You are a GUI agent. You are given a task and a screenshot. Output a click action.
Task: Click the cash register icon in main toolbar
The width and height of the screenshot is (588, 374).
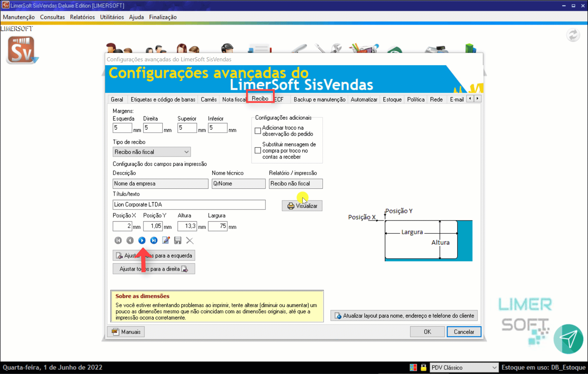click(x=437, y=49)
